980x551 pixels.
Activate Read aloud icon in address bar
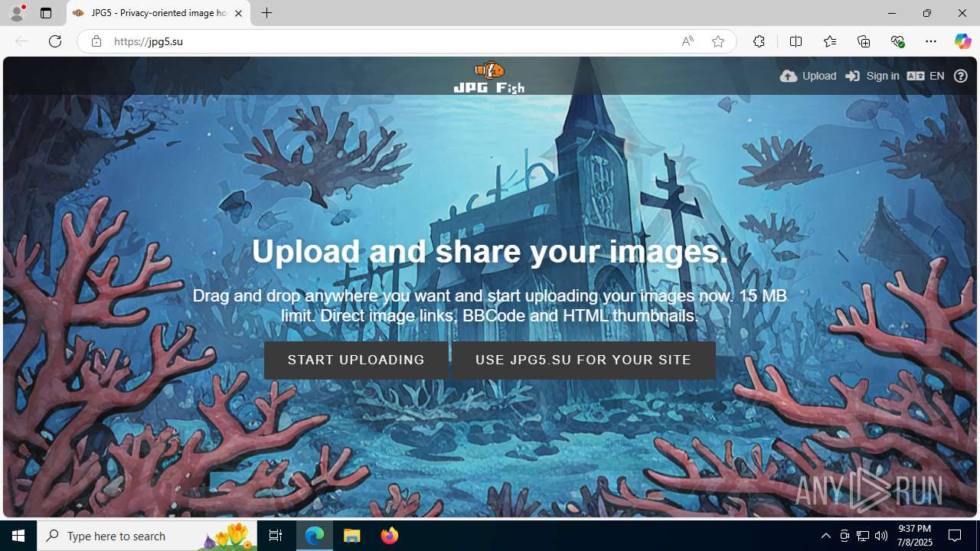click(x=688, y=41)
